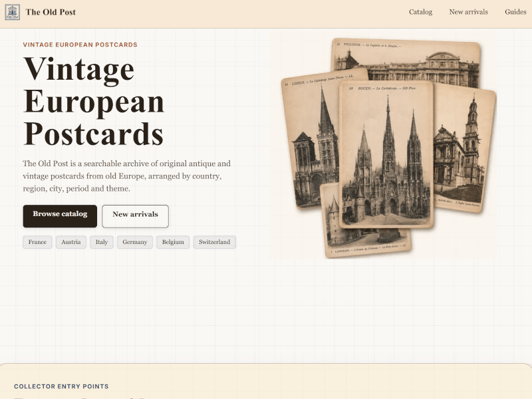Viewport: 532px width, 399px height.
Task: Choose the Italy country tag
Action: point(102,242)
